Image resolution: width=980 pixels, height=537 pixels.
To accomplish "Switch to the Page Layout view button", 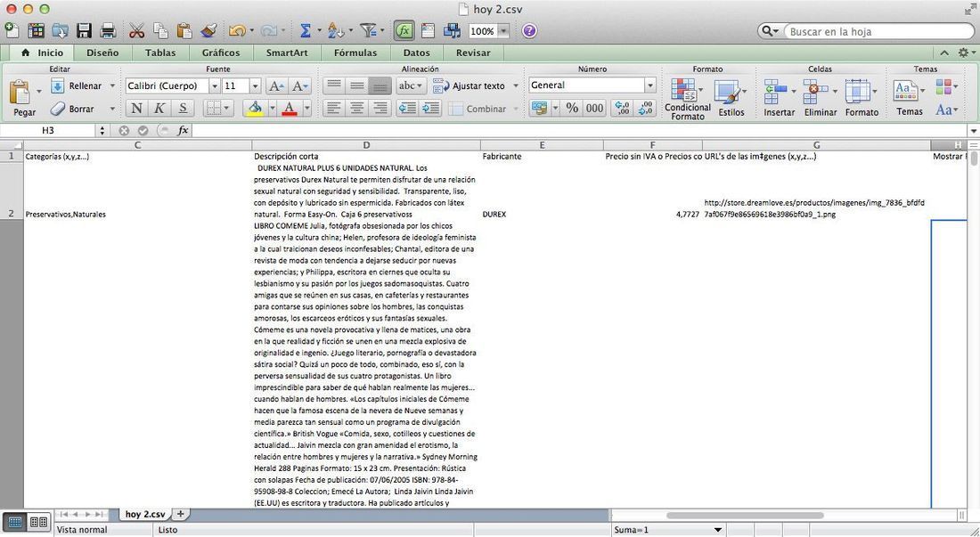I will 38,522.
